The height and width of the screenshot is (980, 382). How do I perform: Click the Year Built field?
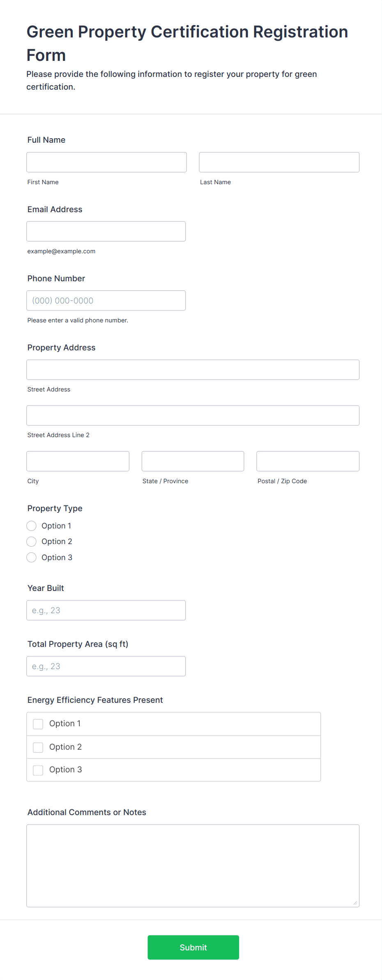pos(106,610)
